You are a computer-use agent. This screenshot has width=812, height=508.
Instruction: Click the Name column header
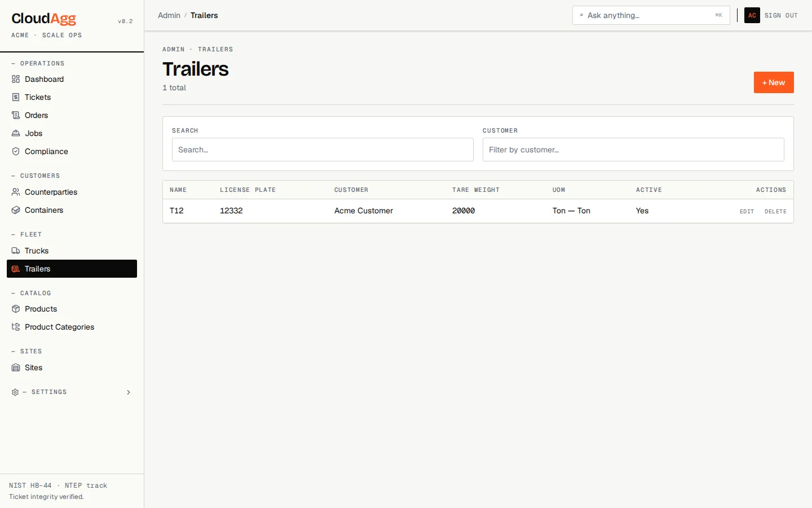point(178,190)
